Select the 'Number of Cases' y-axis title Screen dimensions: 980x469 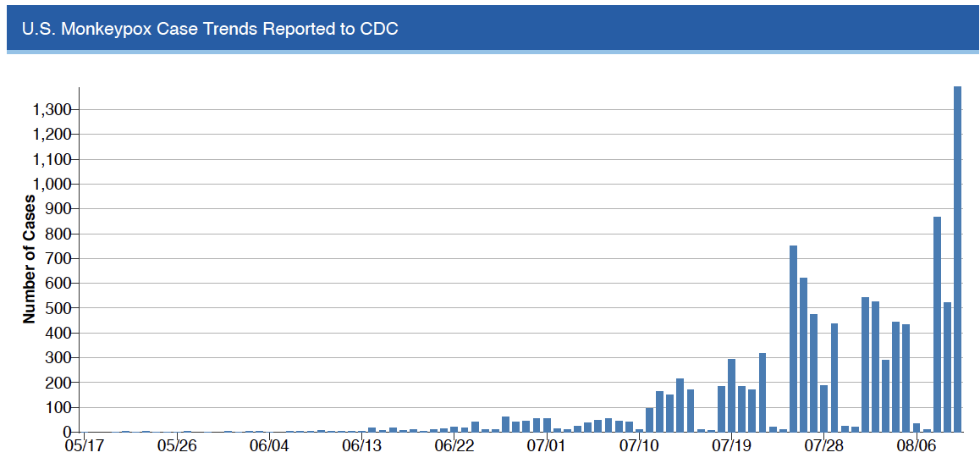point(30,259)
